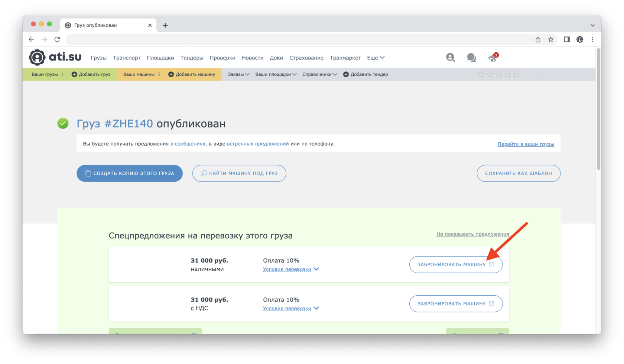The width and height of the screenshot is (624, 364).
Task: Open 'Ваши грузы' tab
Action: [x=48, y=74]
